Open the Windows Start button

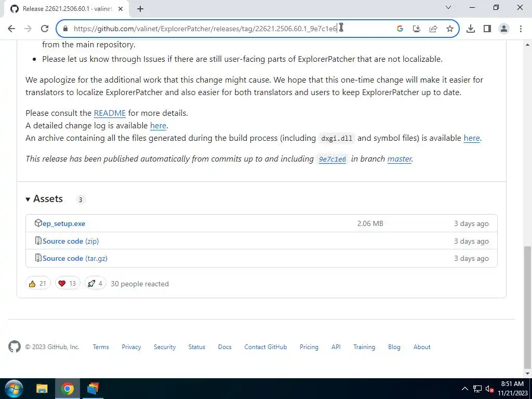14,389
